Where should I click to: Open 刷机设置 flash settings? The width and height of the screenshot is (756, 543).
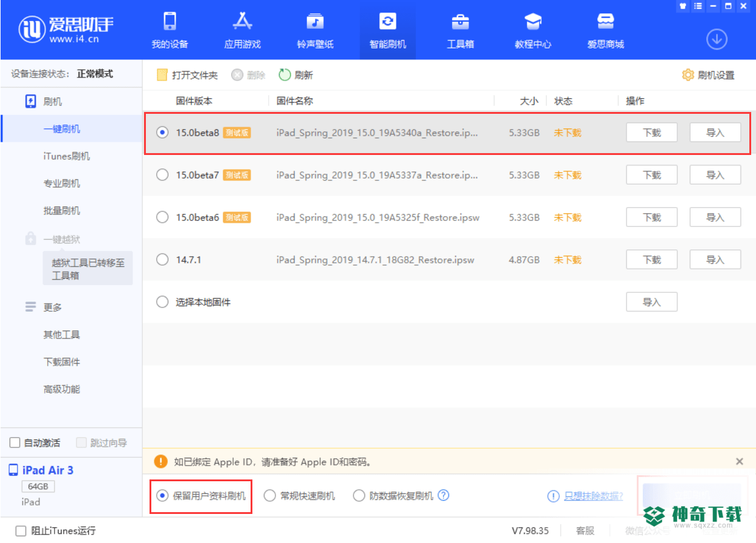tap(708, 75)
